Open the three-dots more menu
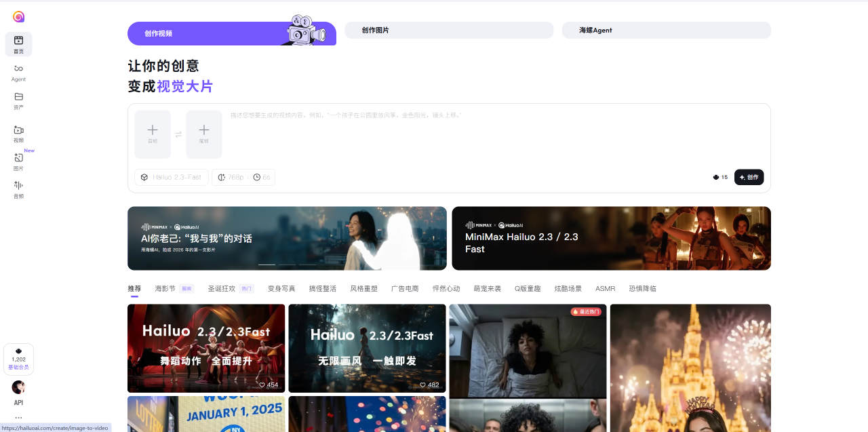The width and height of the screenshot is (868, 432). (x=18, y=417)
